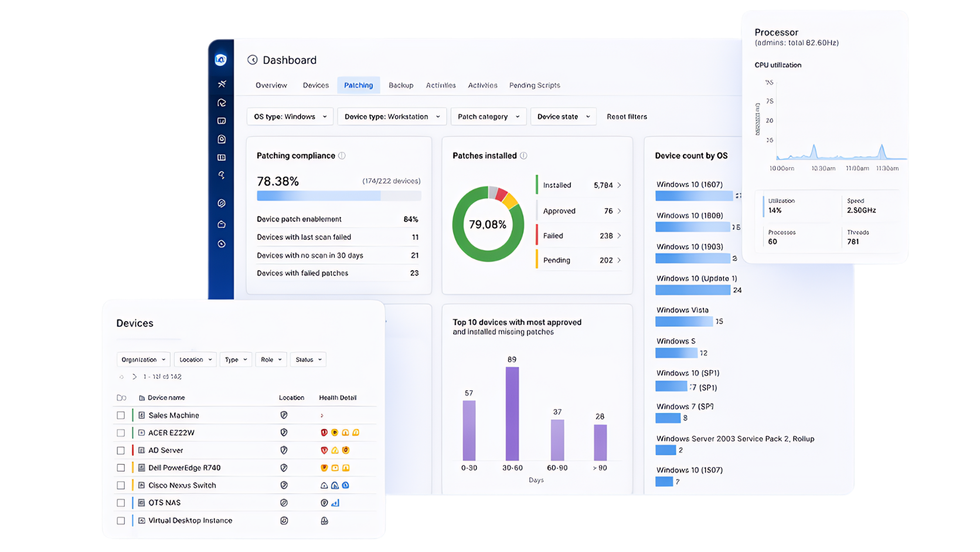Viewport: 980px width, 552px height.
Task: Click the Patching compliance progress bar
Action: (x=339, y=196)
